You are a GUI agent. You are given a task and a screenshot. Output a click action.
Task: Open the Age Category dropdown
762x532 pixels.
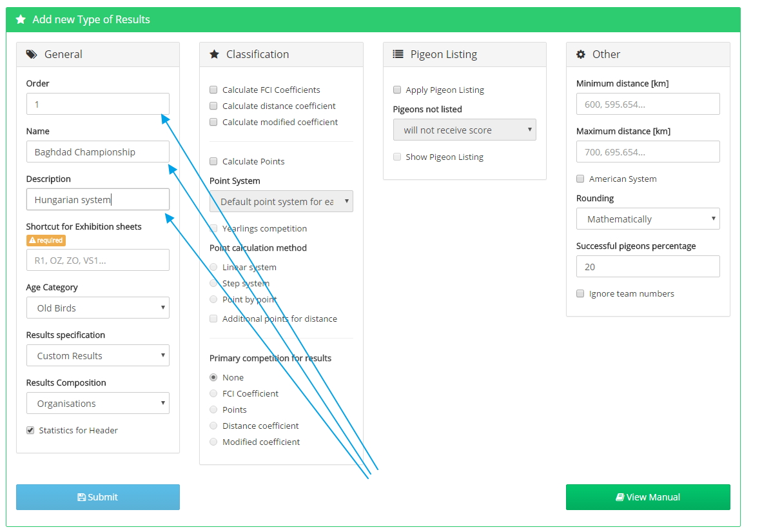click(x=98, y=308)
